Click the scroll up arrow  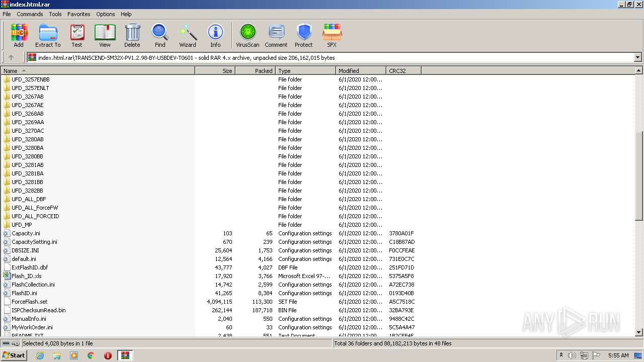coord(639,71)
